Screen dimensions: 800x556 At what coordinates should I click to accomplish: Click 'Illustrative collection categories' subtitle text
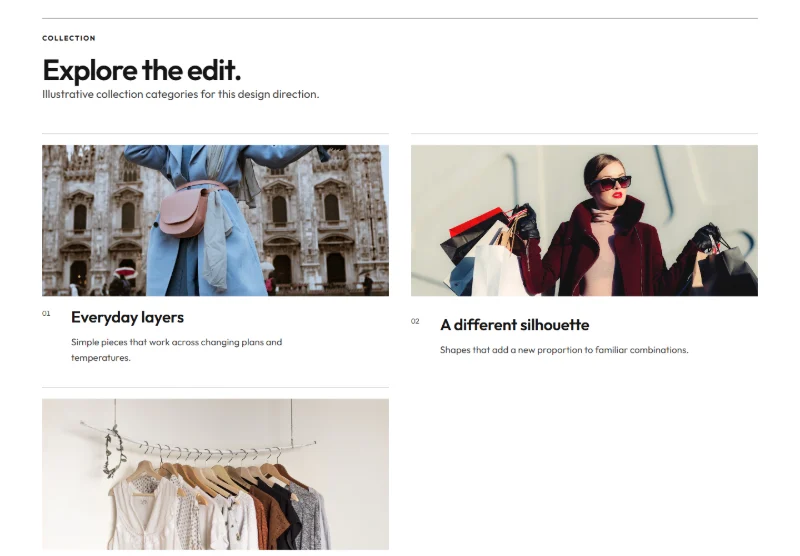click(x=181, y=94)
